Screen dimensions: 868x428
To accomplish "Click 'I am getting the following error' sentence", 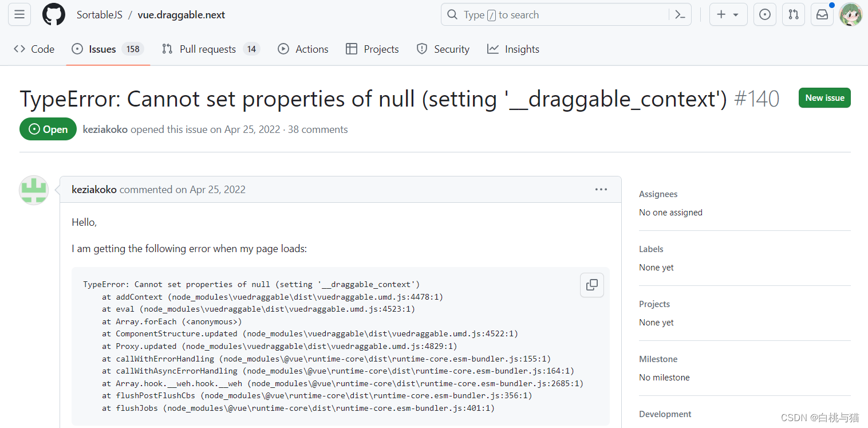I will coord(190,249).
